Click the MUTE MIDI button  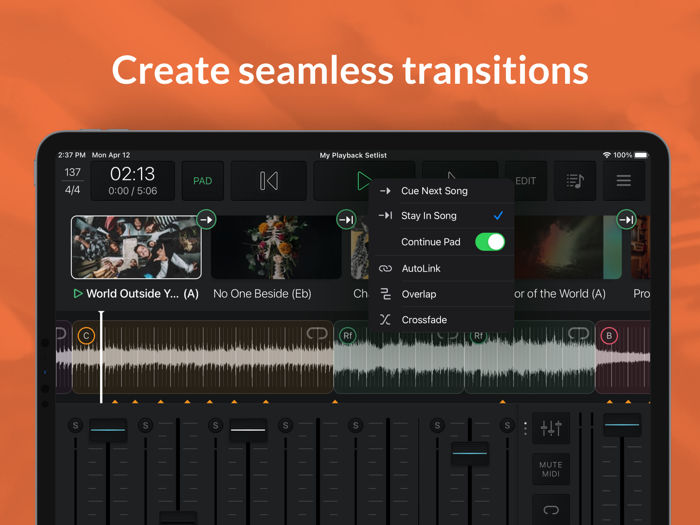(x=551, y=469)
